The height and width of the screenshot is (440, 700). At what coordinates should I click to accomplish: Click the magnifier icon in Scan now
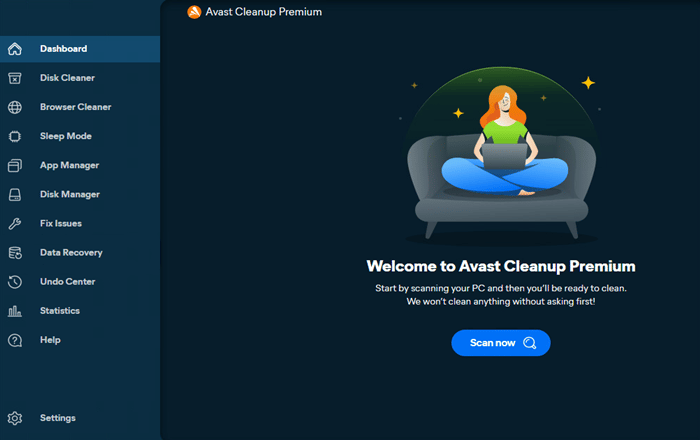coord(529,343)
